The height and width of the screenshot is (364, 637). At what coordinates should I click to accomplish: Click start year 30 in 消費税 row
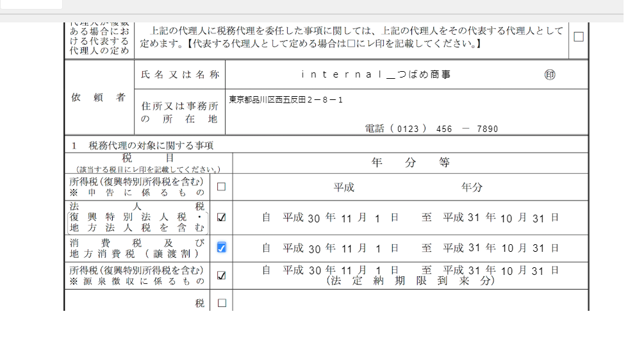[x=315, y=249]
